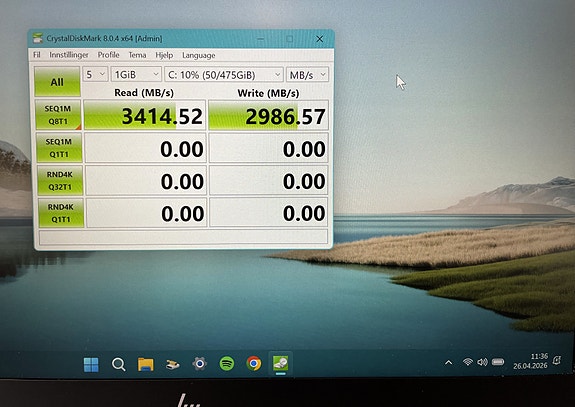The image size is (575, 407).
Task: Start all benchmarks with All button
Action: coord(57,81)
